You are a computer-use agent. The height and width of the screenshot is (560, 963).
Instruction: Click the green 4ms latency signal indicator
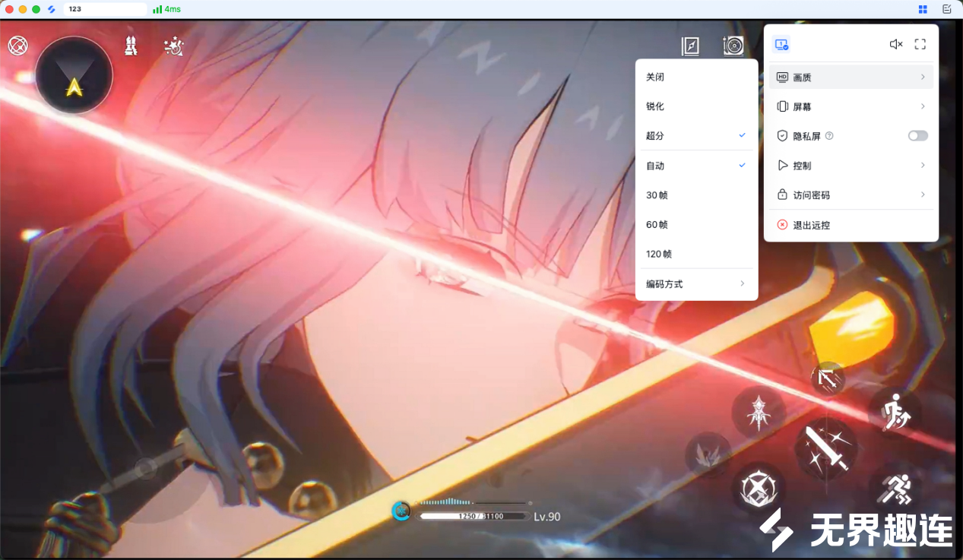coord(166,9)
